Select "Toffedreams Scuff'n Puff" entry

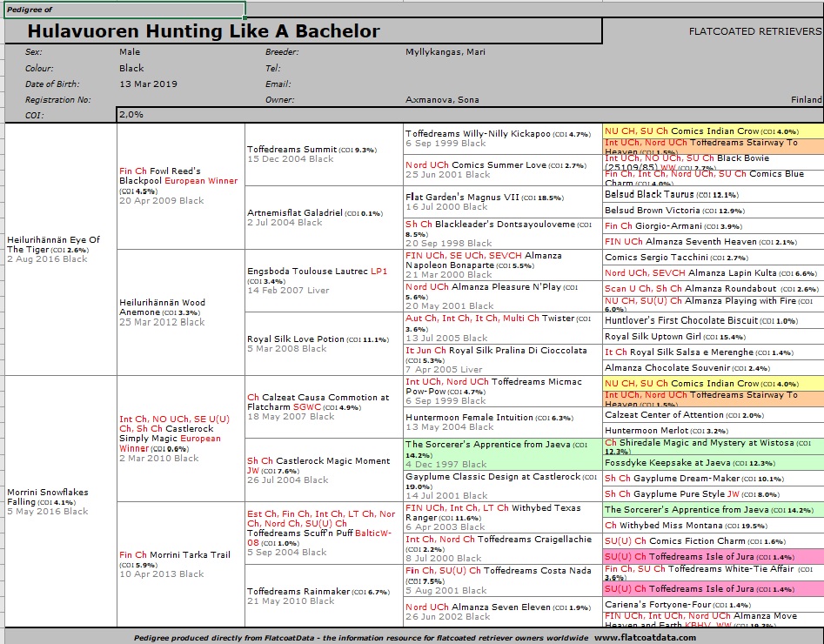coord(324,533)
